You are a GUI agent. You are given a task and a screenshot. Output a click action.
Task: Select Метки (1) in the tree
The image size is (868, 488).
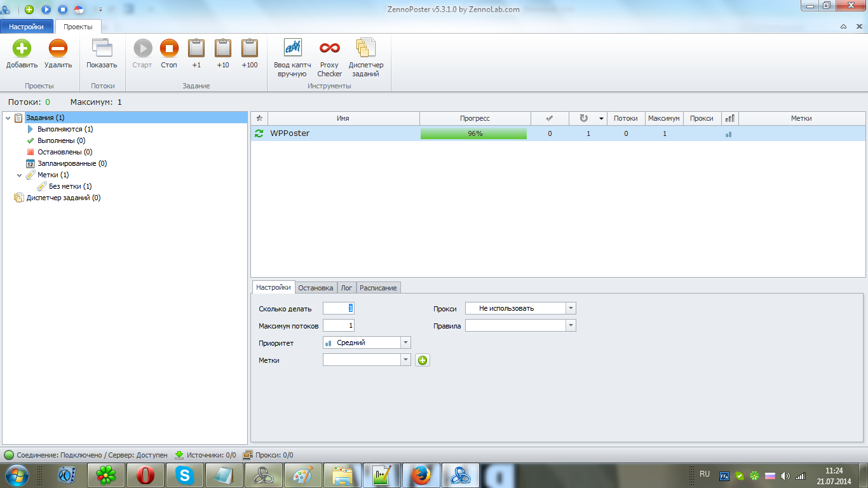pos(53,175)
